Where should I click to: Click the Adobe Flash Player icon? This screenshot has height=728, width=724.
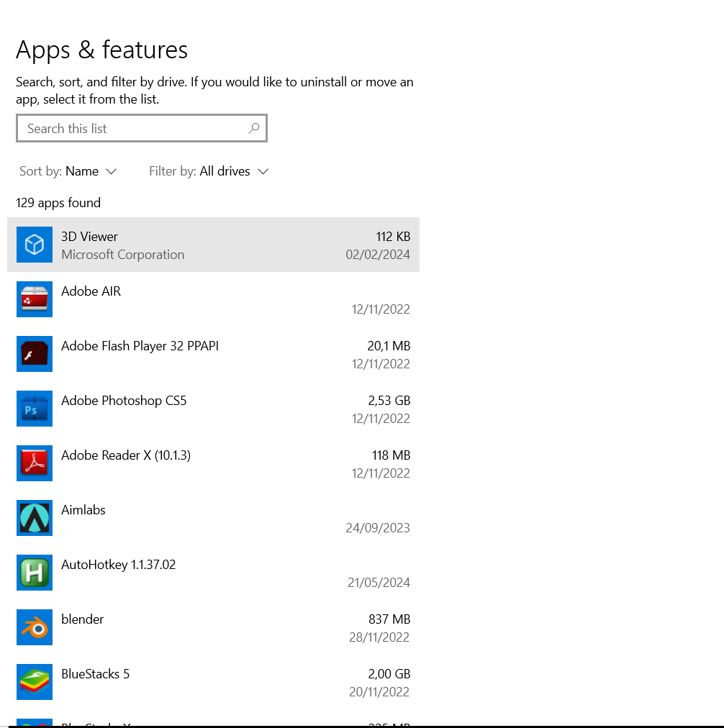35,354
